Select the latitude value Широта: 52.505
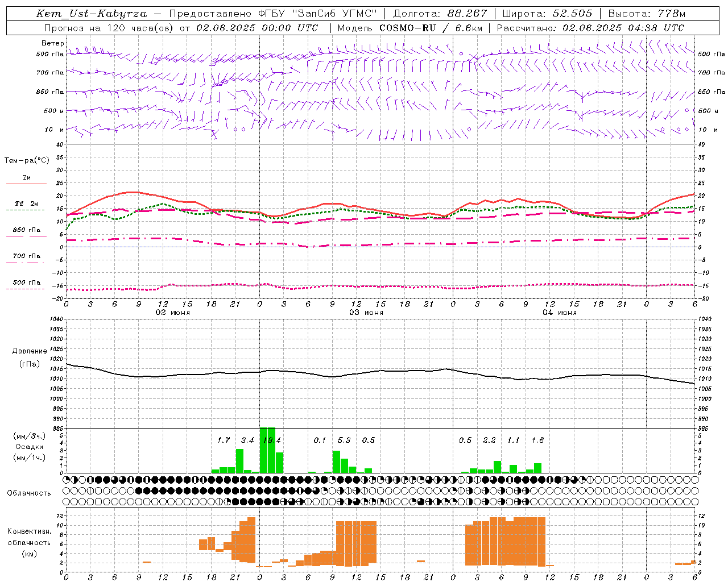Image resolution: width=728 pixels, height=582 pixels. [547, 14]
